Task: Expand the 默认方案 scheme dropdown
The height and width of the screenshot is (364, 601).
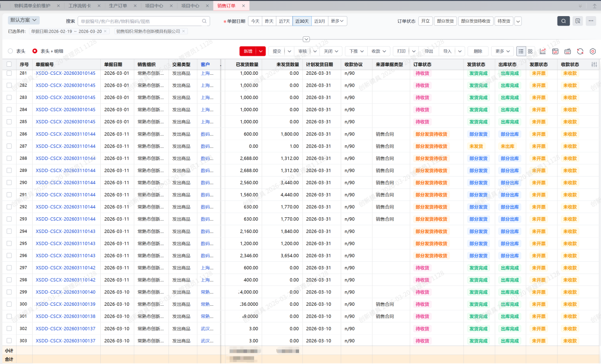Action: click(x=24, y=20)
